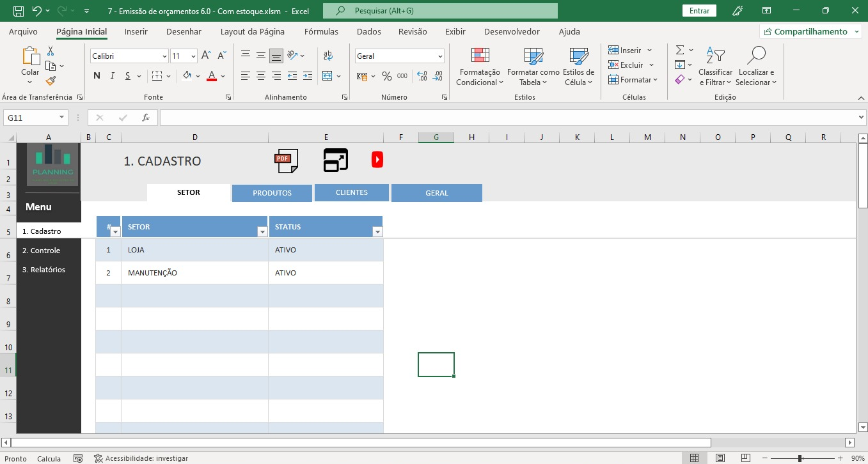
Task: Click the decrease decimal places icon
Action: [438, 76]
